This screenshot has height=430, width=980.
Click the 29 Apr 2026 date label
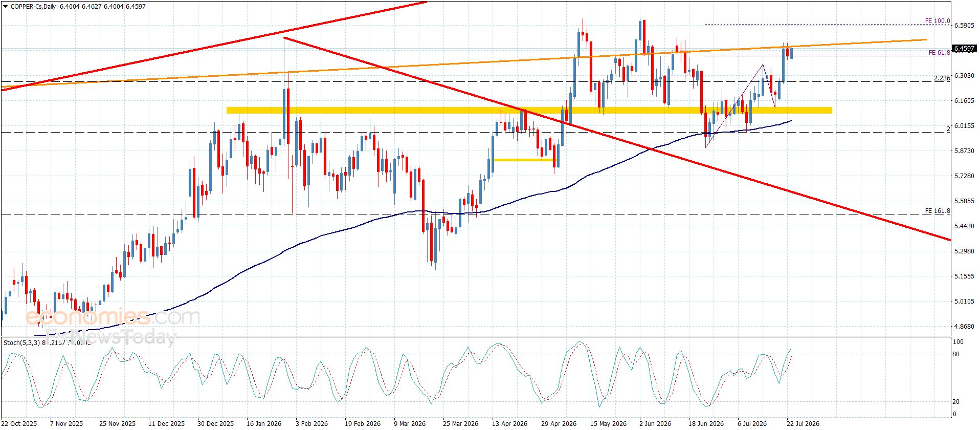[559, 424]
